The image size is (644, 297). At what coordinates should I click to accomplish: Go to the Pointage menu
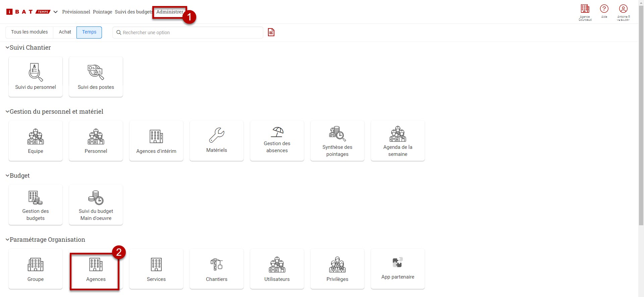(x=102, y=12)
